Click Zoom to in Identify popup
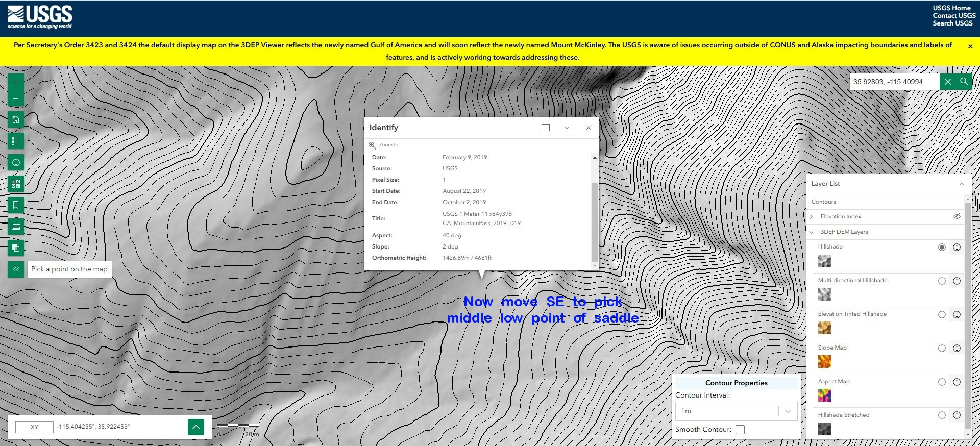Image resolution: width=980 pixels, height=446 pixels. 384,145
